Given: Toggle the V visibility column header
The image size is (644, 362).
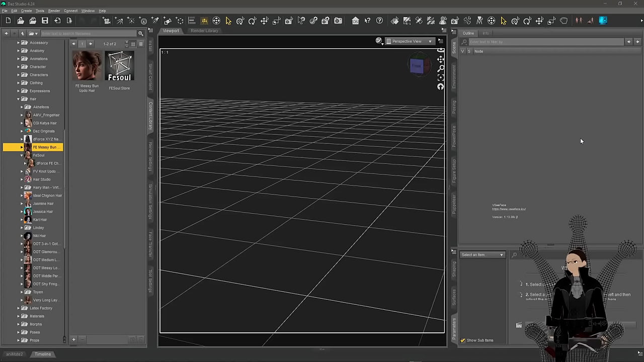Looking at the screenshot, I should (463, 51).
